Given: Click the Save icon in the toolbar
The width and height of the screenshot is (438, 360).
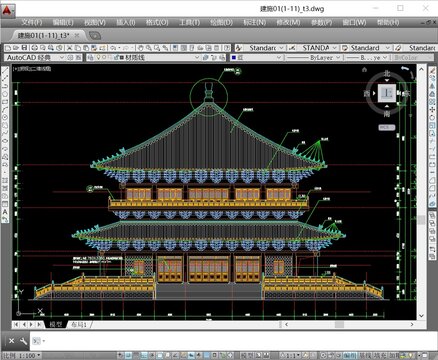Looking at the screenshot, I should pyautogui.click(x=24, y=48).
